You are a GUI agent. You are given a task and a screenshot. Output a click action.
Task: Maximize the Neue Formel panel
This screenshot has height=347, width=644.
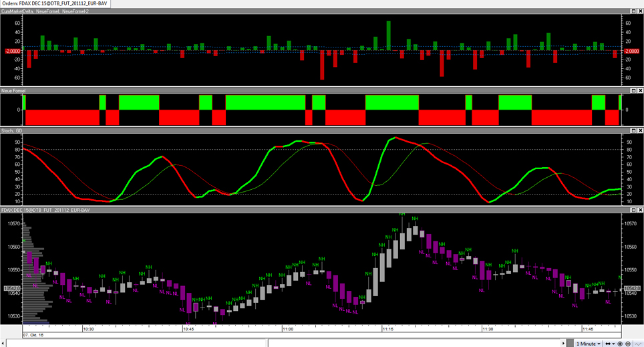(633, 90)
